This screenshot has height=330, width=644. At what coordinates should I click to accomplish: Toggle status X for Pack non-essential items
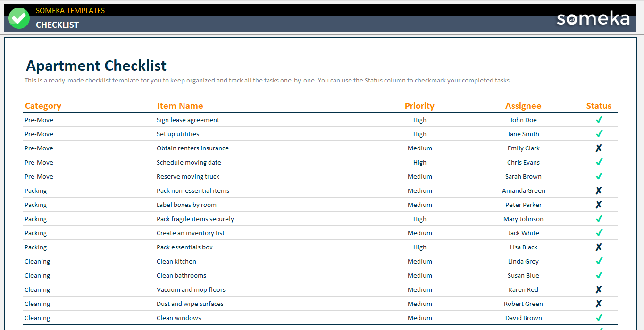pyautogui.click(x=599, y=190)
